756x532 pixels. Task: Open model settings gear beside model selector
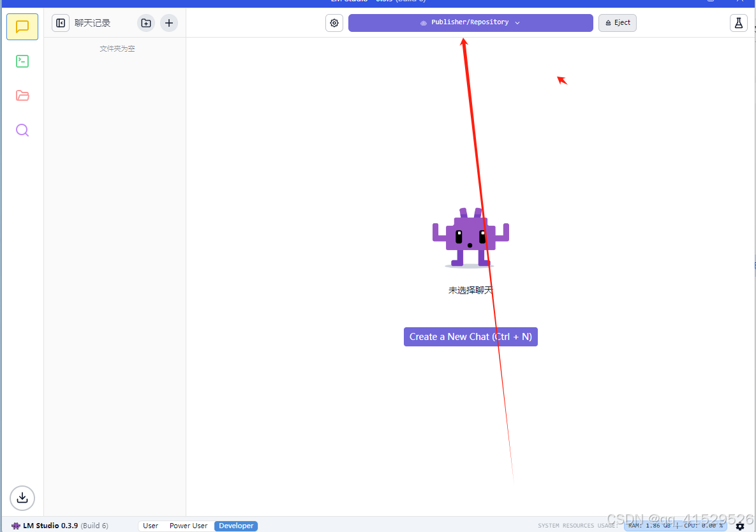334,23
